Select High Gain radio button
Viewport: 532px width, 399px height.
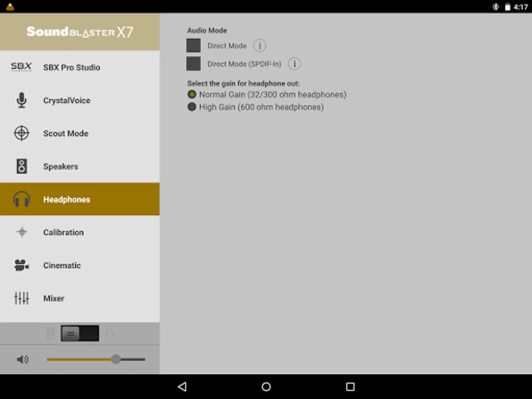click(x=192, y=107)
